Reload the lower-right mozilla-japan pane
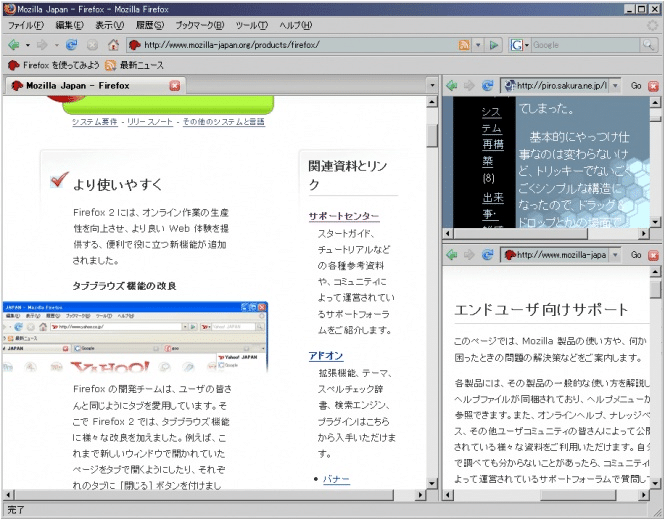The image size is (665, 520). coord(487,255)
